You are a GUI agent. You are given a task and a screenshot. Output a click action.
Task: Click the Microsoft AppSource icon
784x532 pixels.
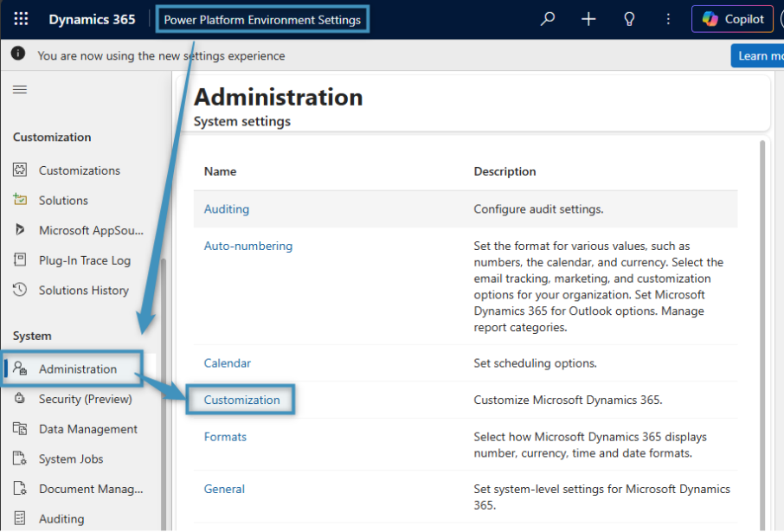(20, 230)
